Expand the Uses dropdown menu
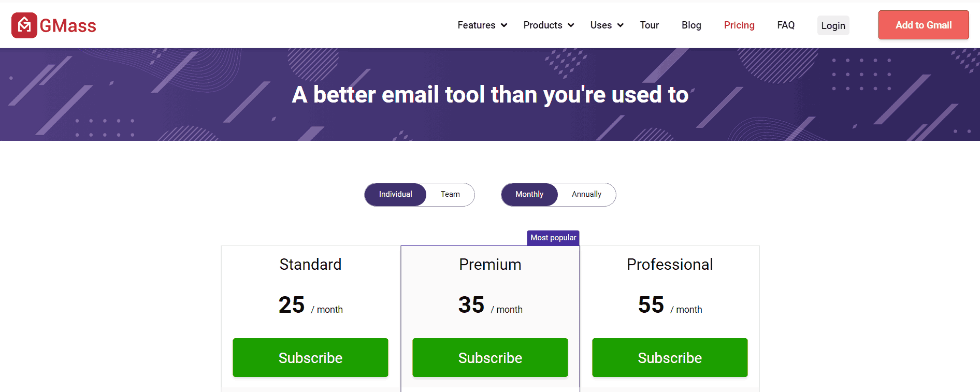Viewport: 980px width, 392px height. (x=607, y=25)
